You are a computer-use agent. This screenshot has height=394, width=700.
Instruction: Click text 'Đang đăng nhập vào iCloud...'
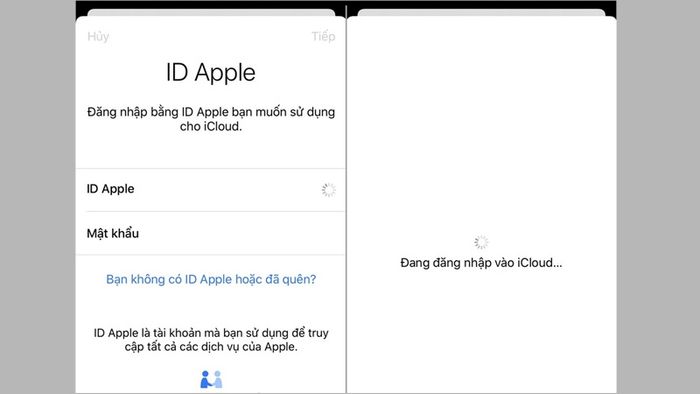point(481,263)
